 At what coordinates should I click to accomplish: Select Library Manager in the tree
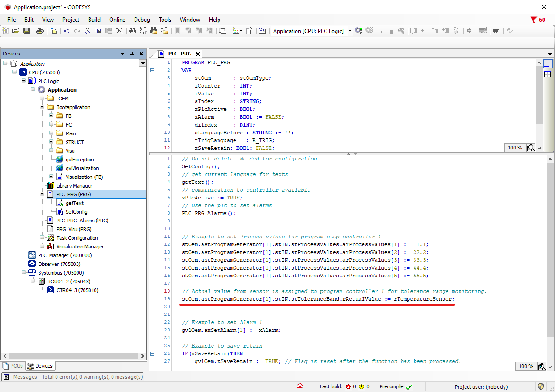tap(74, 186)
